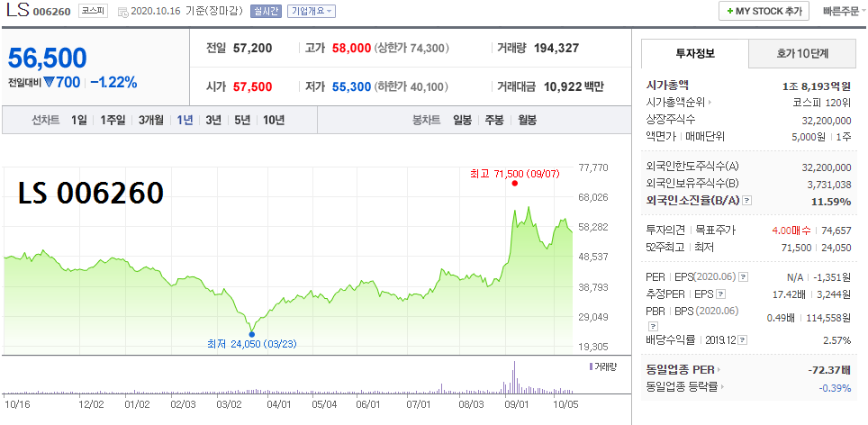
Task: Open the 동일업종 등락률 link
Action: [682, 387]
